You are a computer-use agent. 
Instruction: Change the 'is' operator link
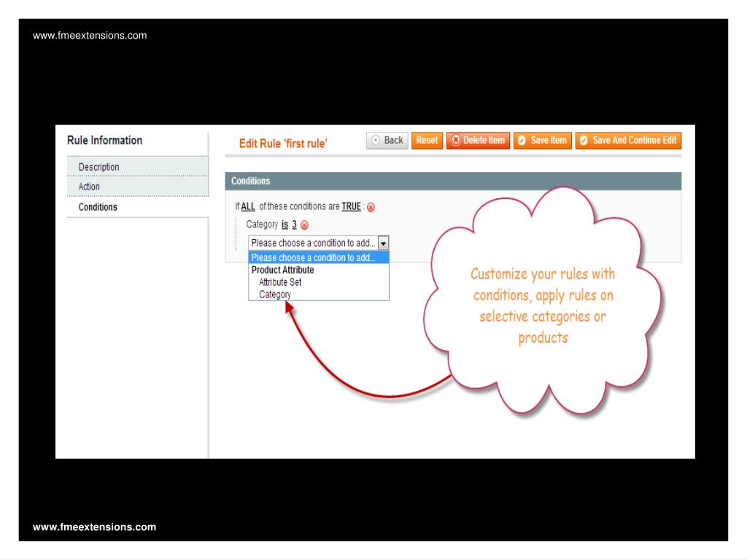click(x=285, y=225)
